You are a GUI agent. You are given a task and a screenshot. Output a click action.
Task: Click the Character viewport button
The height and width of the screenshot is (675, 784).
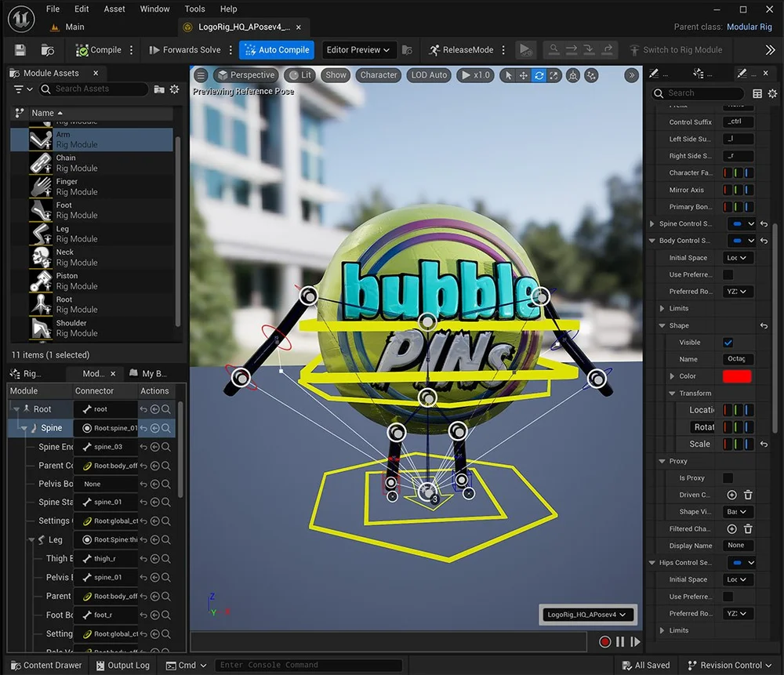point(379,75)
